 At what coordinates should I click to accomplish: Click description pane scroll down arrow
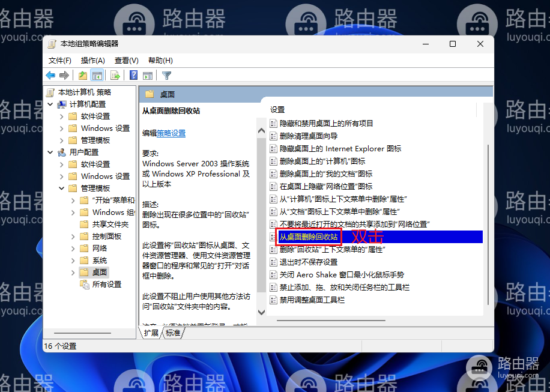[261, 312]
